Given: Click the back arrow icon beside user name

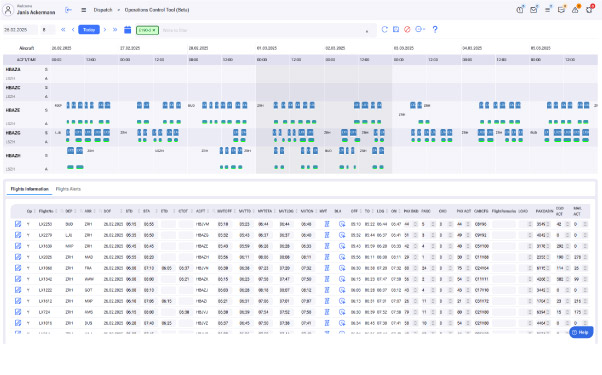Looking at the screenshot, I should pos(68,10).
